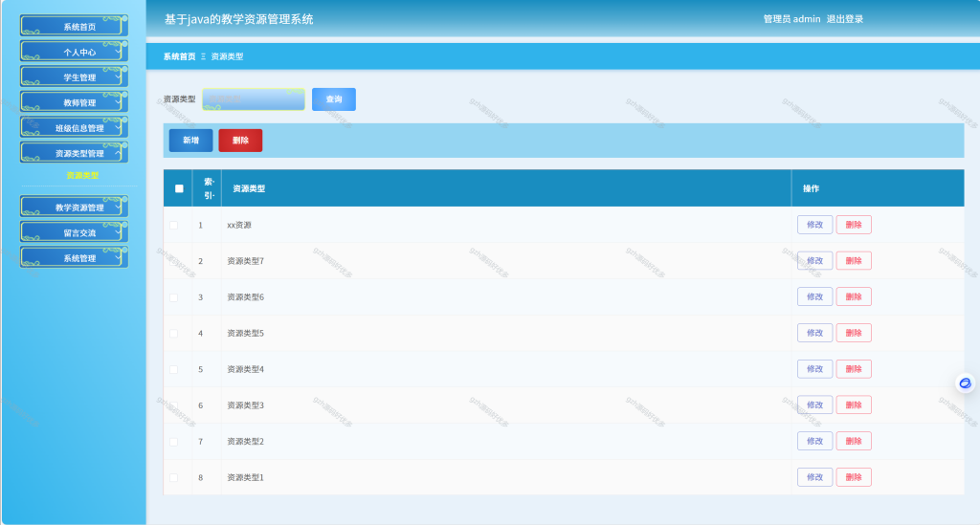The width and height of the screenshot is (980, 525).
Task: Click 修改 for 资源类型5 row
Action: 814,333
